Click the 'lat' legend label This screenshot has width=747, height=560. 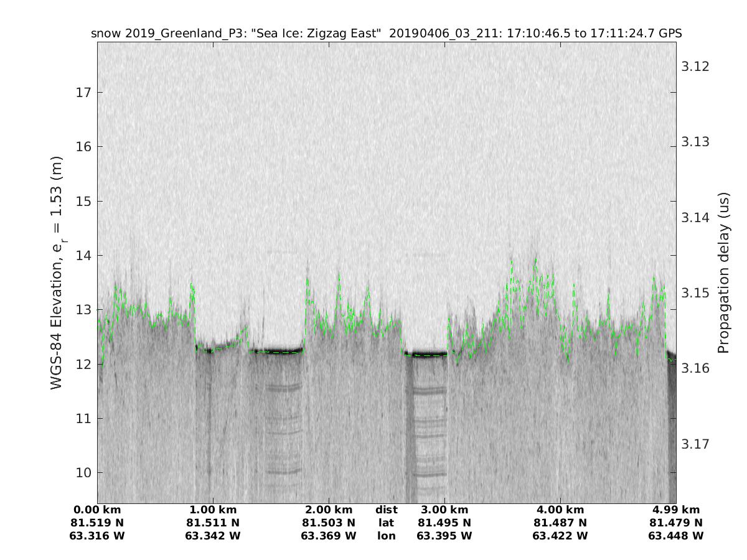coord(386,523)
